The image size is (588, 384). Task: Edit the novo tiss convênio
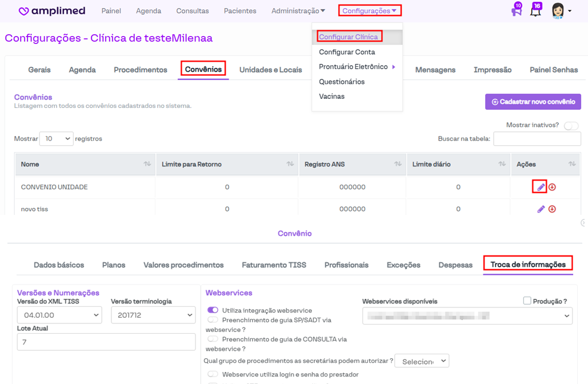click(541, 209)
